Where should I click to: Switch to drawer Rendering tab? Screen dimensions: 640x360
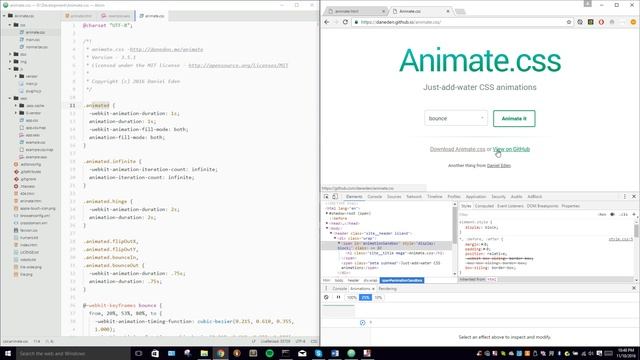(x=387, y=289)
